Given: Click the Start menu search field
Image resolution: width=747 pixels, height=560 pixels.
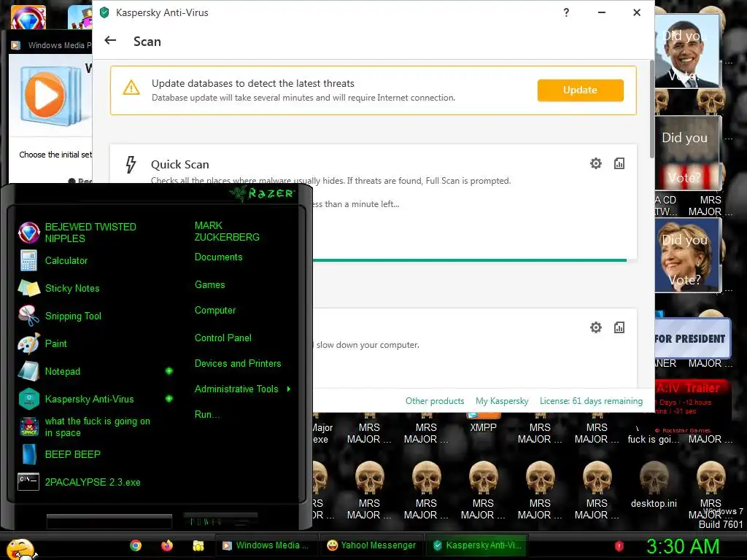Looking at the screenshot, I should pyautogui.click(x=109, y=521).
